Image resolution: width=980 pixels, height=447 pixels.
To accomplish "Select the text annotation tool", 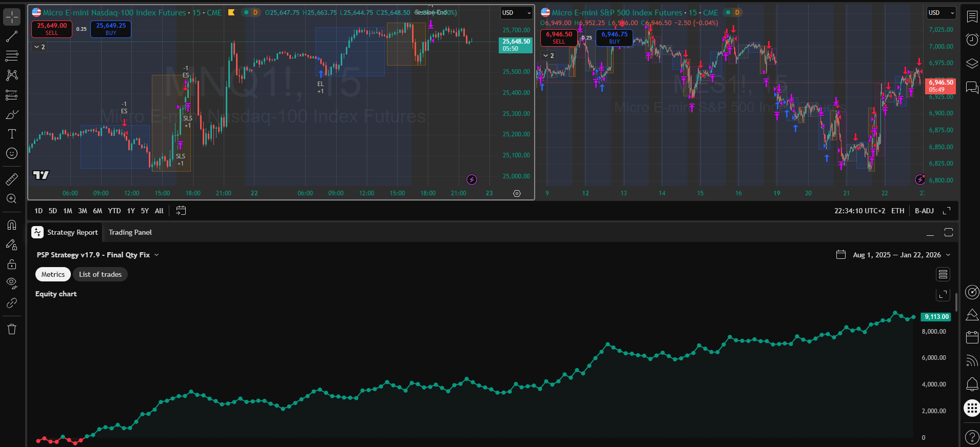I will click(x=12, y=134).
